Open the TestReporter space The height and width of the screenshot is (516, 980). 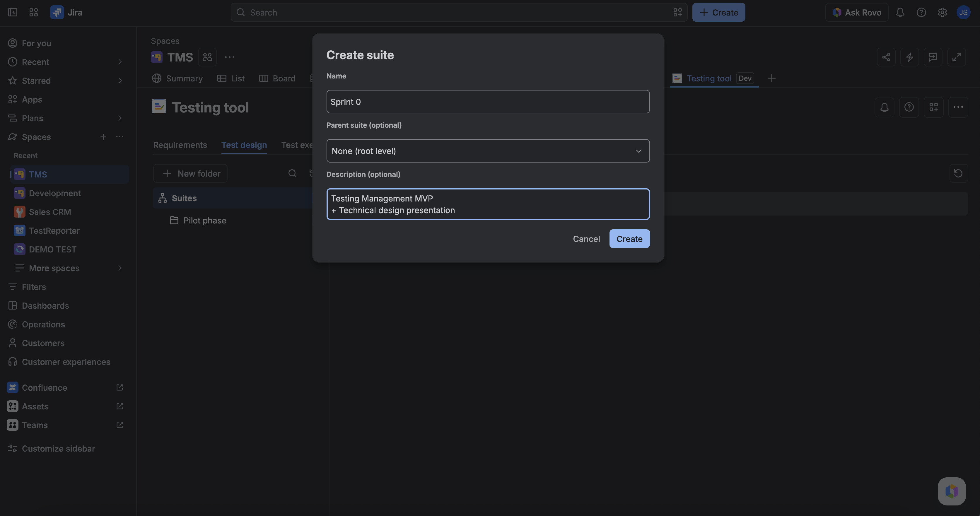pos(70,231)
